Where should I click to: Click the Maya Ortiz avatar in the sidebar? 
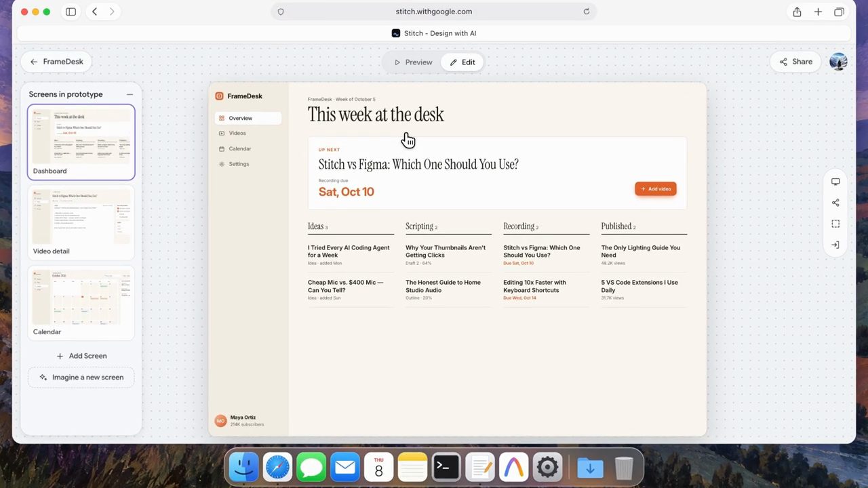coord(220,421)
